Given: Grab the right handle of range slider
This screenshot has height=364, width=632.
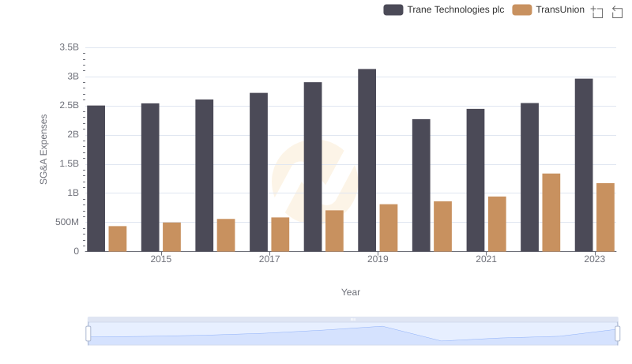Looking at the screenshot, I should click(x=617, y=333).
